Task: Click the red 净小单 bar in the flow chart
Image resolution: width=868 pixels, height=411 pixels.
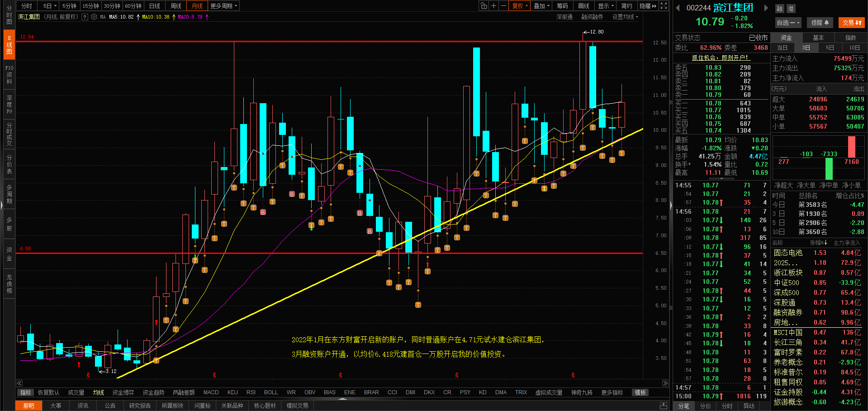Action: click(x=852, y=147)
